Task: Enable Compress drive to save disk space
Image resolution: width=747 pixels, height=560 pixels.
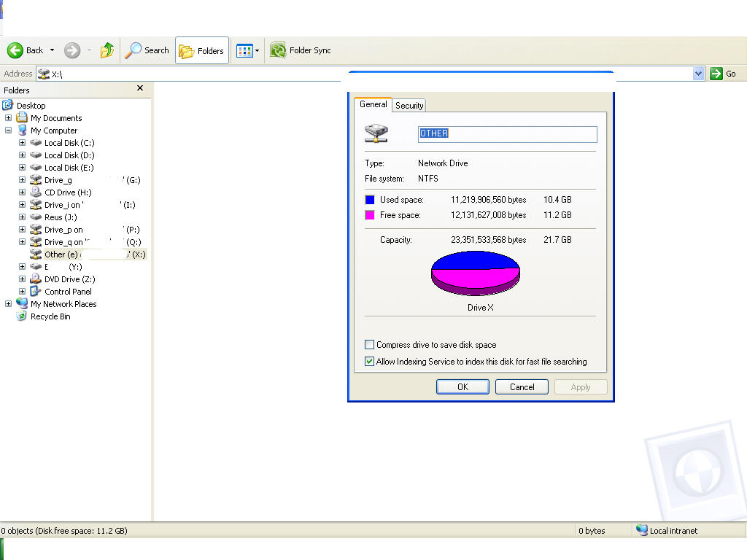Action: pyautogui.click(x=369, y=344)
